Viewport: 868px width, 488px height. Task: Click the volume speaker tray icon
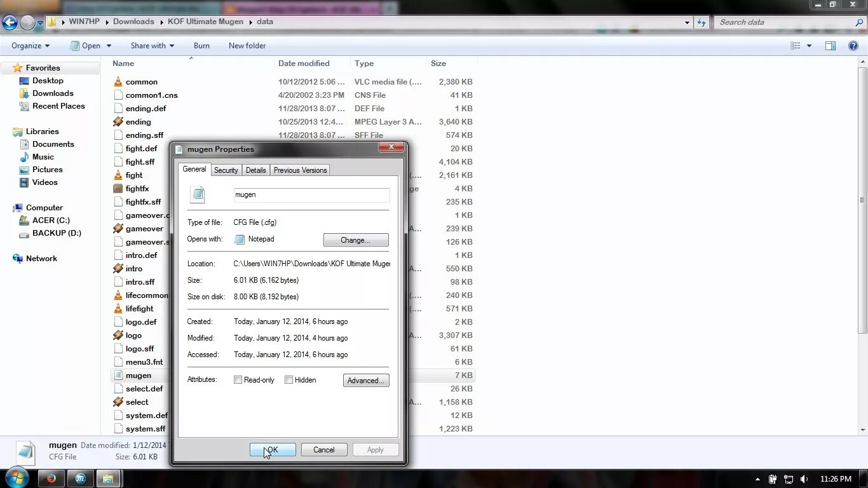[x=804, y=479]
